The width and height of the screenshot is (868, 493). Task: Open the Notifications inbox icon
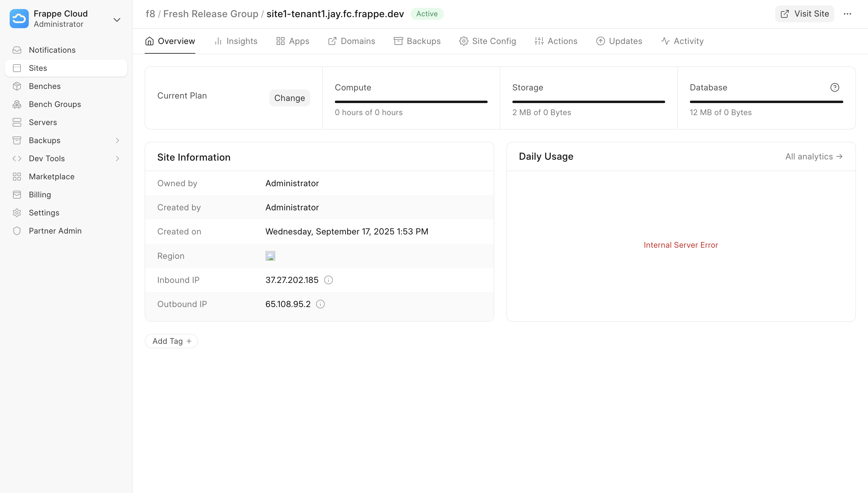tap(17, 50)
